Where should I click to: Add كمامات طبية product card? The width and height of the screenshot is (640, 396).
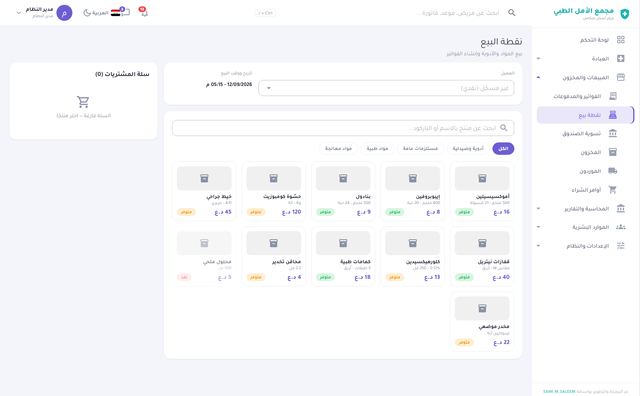coord(343,256)
